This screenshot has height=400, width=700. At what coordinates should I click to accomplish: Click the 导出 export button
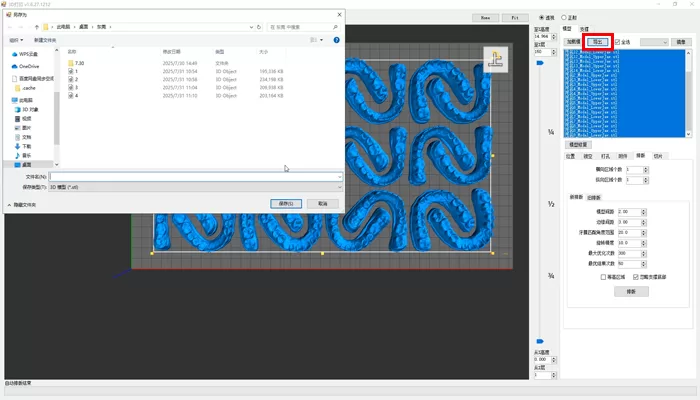click(598, 42)
